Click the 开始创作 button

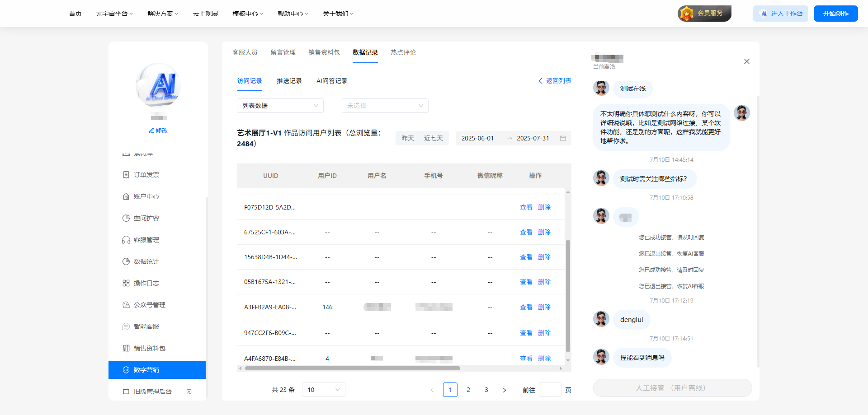[x=835, y=13]
